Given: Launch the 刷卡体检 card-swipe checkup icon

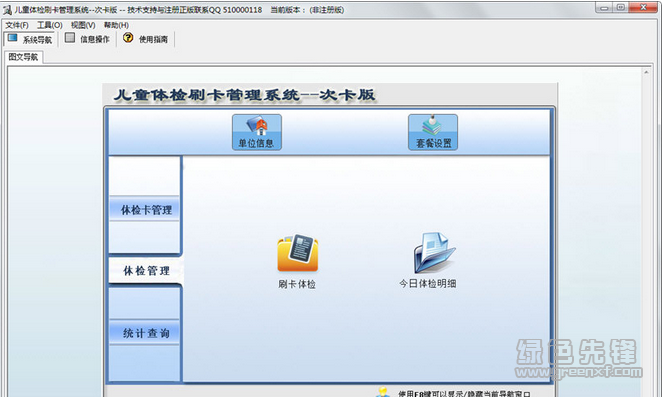Looking at the screenshot, I should coord(297,261).
